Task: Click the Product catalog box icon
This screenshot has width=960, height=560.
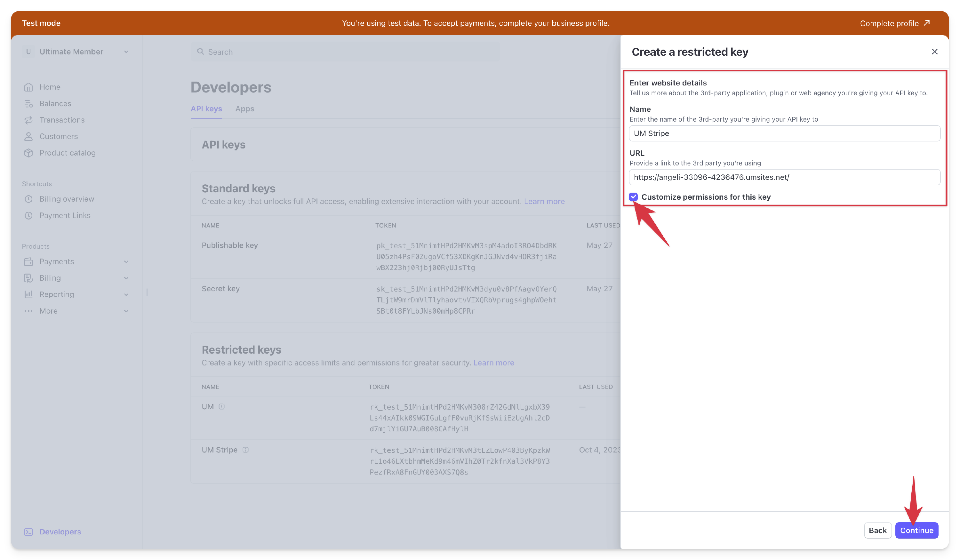Action: 28,153
